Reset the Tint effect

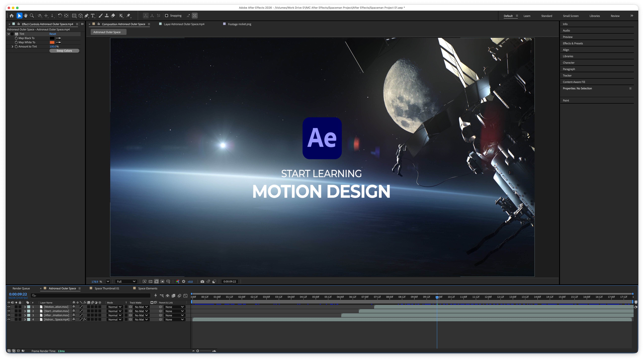pos(53,34)
